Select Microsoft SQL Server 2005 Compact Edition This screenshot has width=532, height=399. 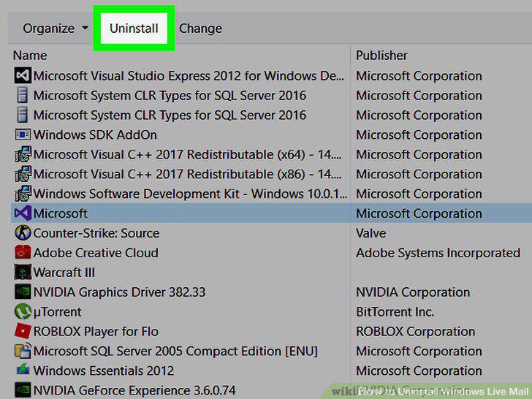(175, 351)
